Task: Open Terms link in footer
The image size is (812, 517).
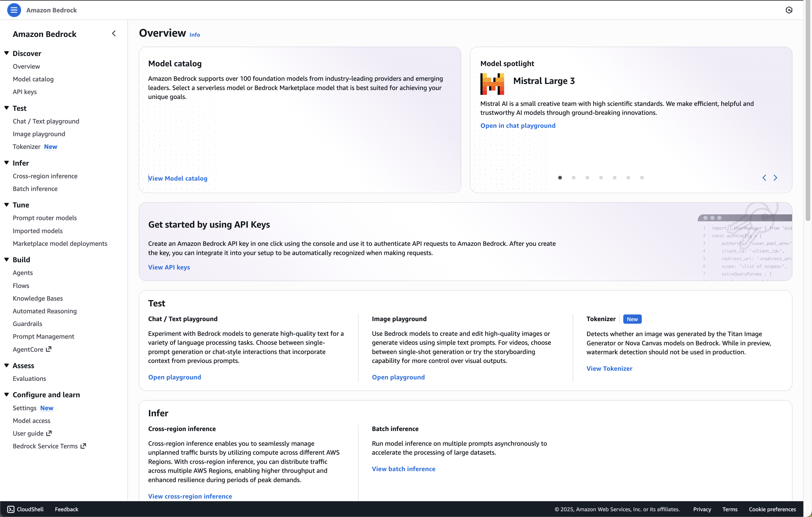Action: tap(730, 509)
